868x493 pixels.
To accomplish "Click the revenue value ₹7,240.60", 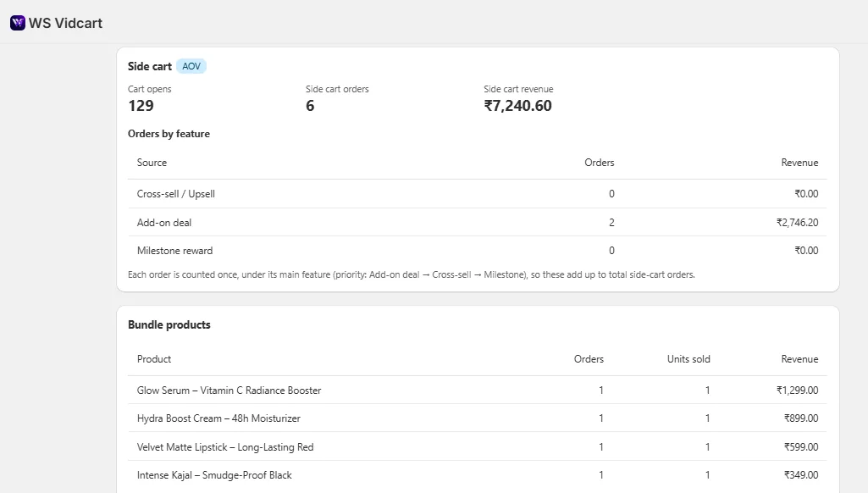I will 517,105.
